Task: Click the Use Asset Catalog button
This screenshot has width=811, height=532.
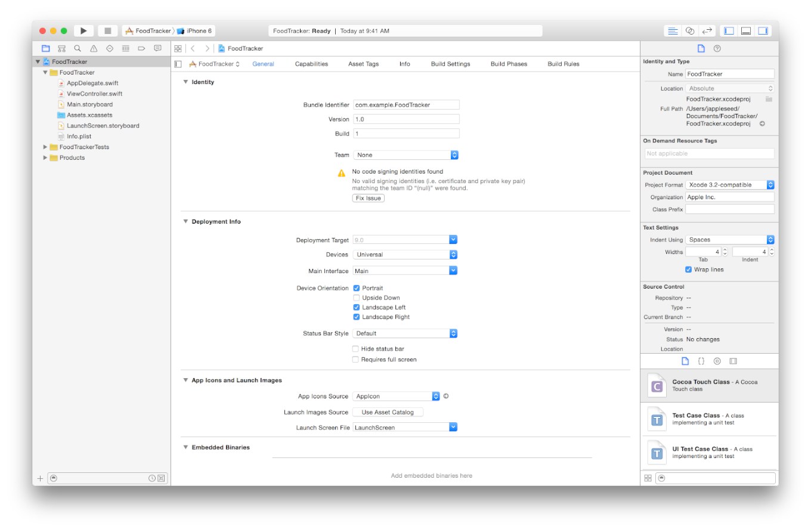Action: click(388, 412)
